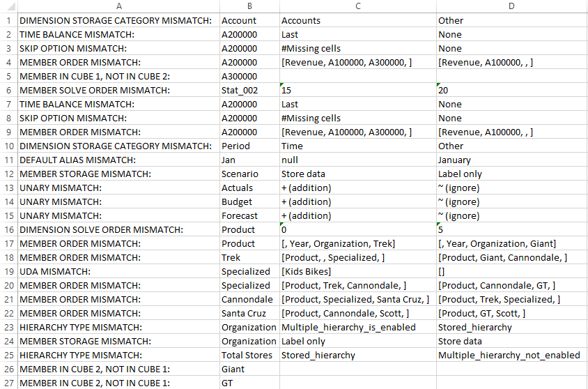Select 'SKIP OPTION MISMATCH:' in row 8
This screenshot has width=588, height=389.
click(118, 118)
